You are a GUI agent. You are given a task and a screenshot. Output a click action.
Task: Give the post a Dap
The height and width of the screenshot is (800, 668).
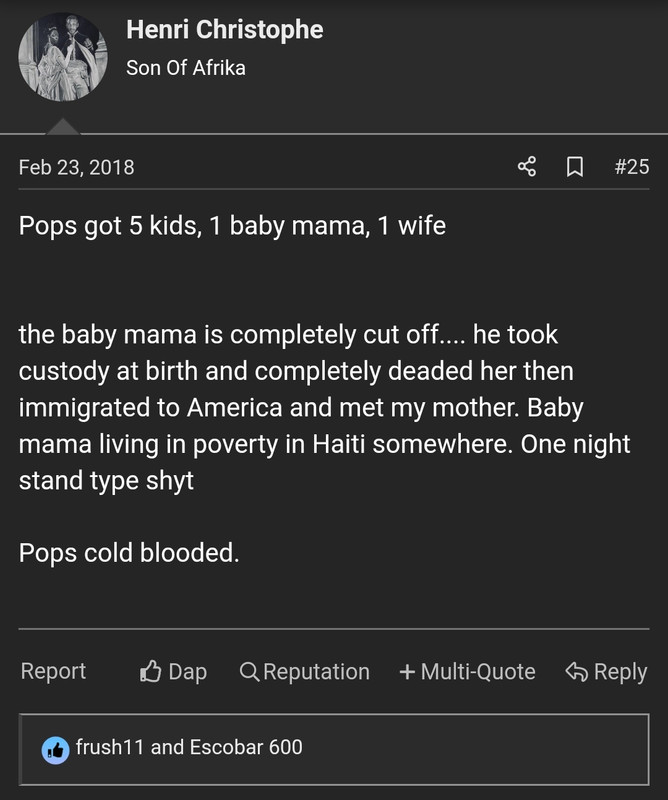(187, 672)
